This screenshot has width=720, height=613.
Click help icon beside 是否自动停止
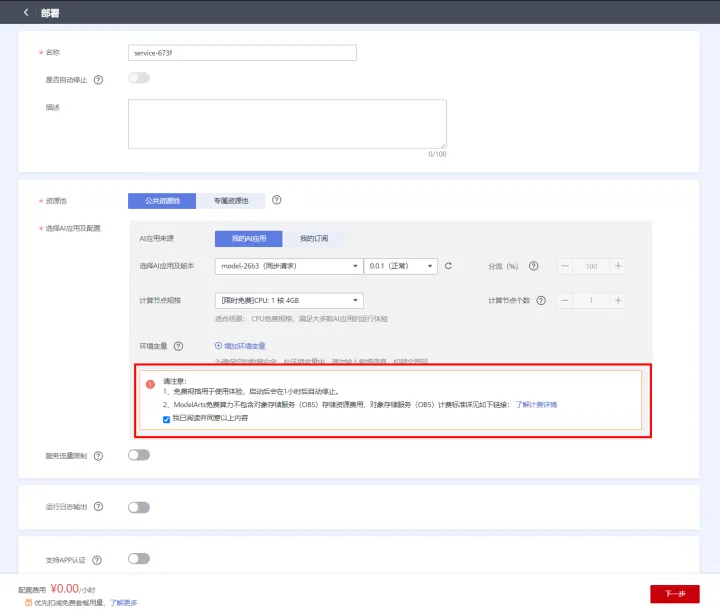[x=98, y=79]
